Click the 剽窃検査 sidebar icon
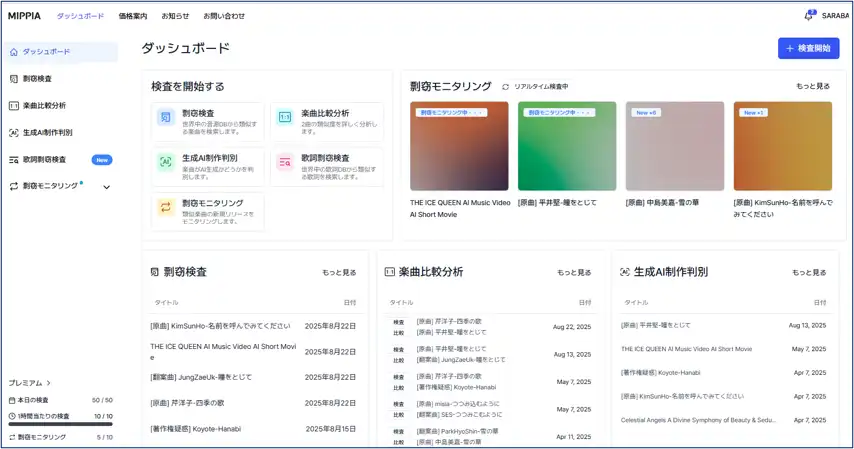Viewport: 854px width, 449px height. point(14,78)
